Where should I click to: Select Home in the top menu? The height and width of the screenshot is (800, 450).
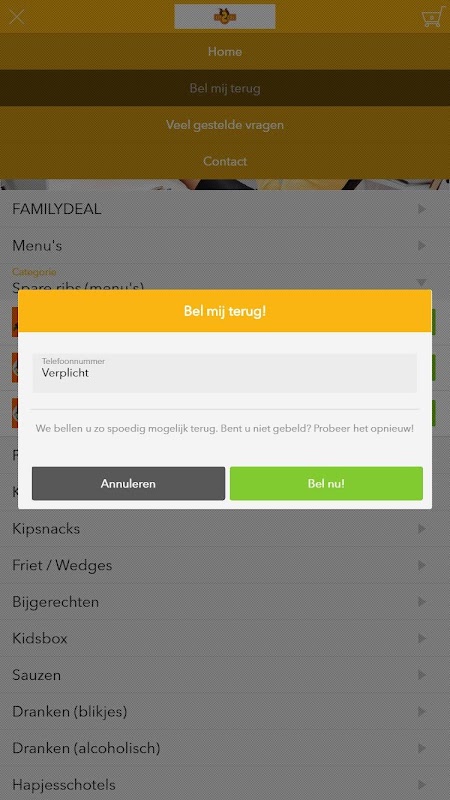tap(225, 52)
